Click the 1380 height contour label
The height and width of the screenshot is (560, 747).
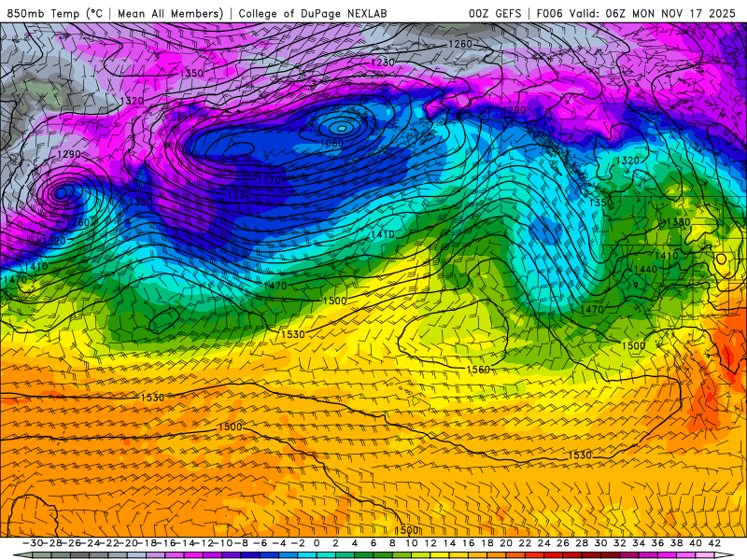pyautogui.click(x=679, y=222)
